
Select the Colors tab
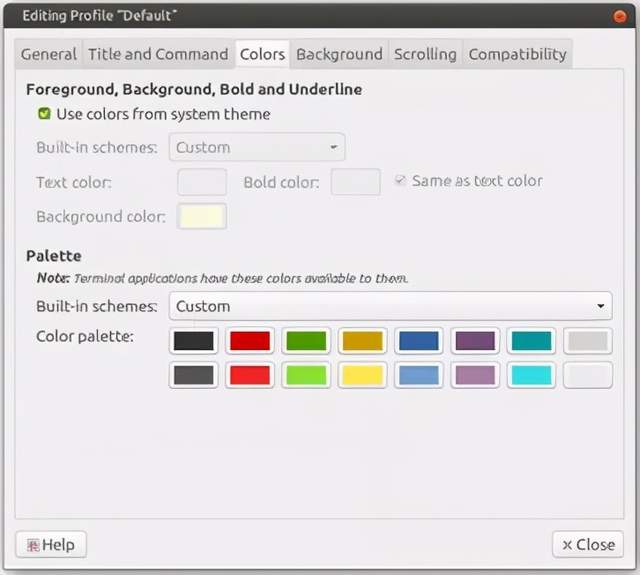pos(262,54)
